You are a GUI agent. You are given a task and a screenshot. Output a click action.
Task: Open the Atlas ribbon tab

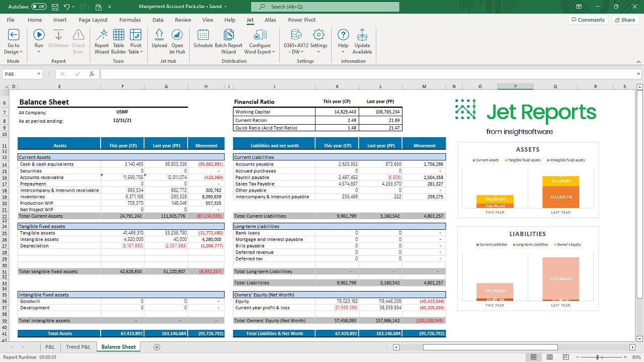click(x=270, y=20)
